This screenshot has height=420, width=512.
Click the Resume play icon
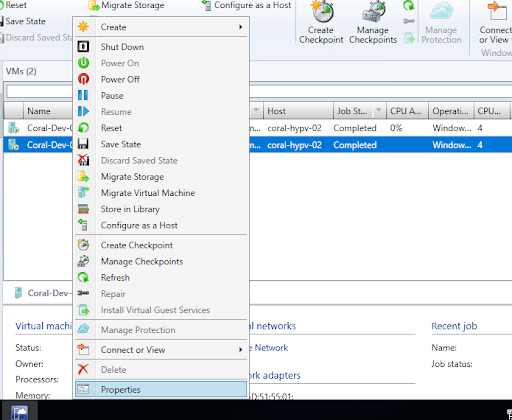[x=83, y=111]
